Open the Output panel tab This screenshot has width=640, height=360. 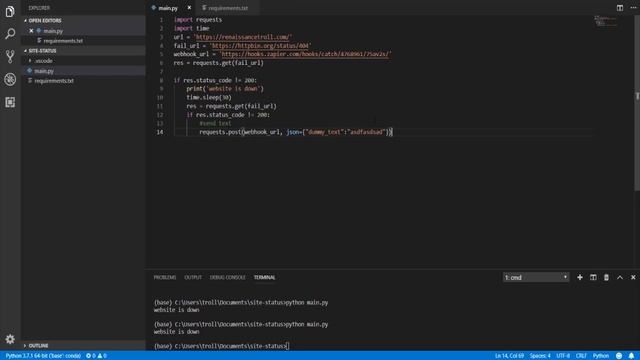pyautogui.click(x=193, y=278)
